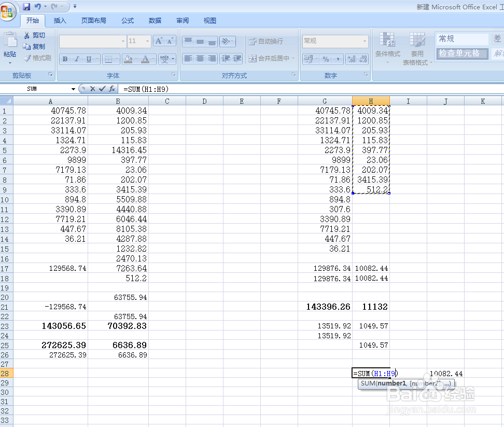Image resolution: width=504 pixels, height=427 pixels.
Task: Click the wén phonetic guide icon
Action: (x=164, y=59)
